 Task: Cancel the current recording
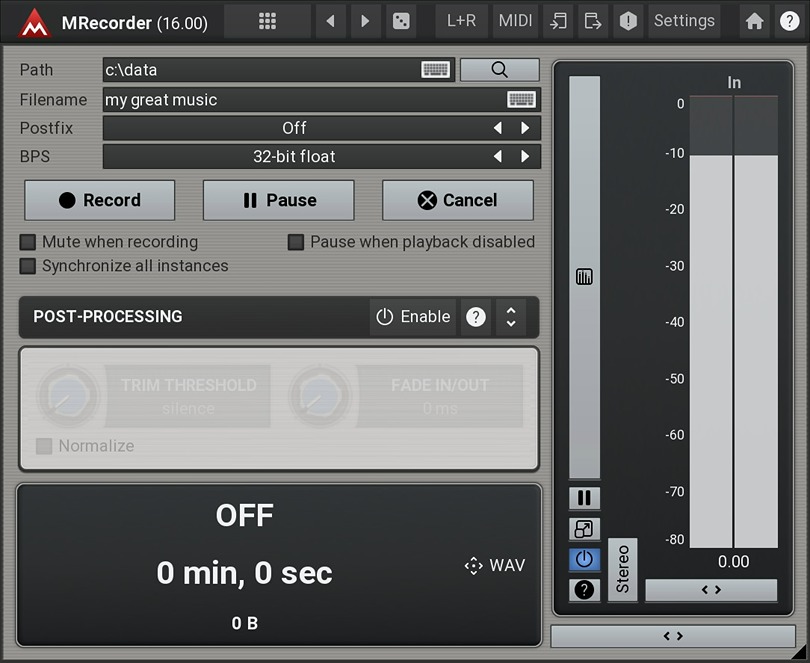pyautogui.click(x=457, y=200)
